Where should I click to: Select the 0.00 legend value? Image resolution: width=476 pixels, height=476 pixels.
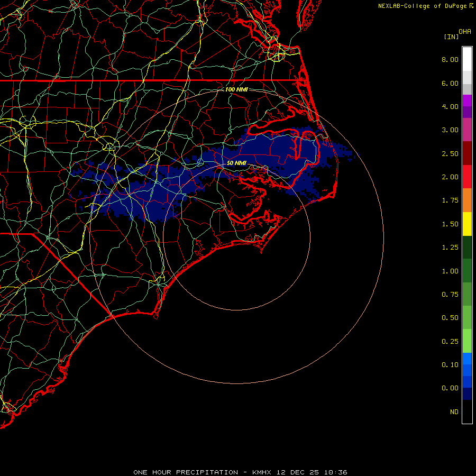pos(450,388)
